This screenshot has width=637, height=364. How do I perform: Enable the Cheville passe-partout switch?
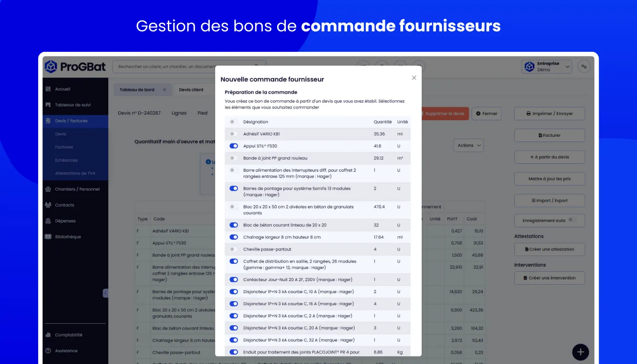pyautogui.click(x=234, y=249)
